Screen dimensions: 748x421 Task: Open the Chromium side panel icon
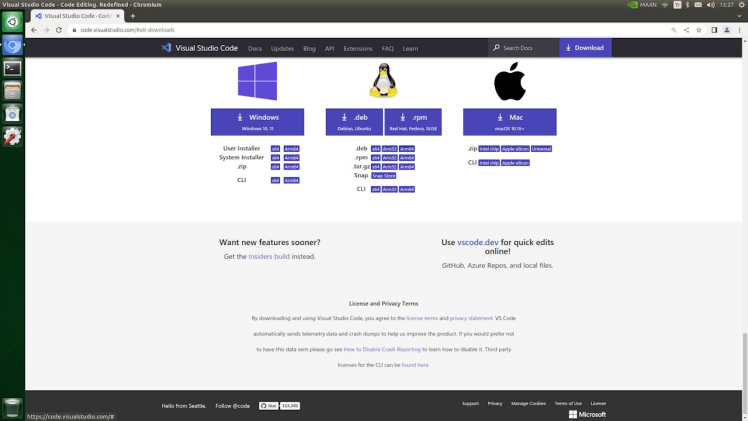click(714, 30)
